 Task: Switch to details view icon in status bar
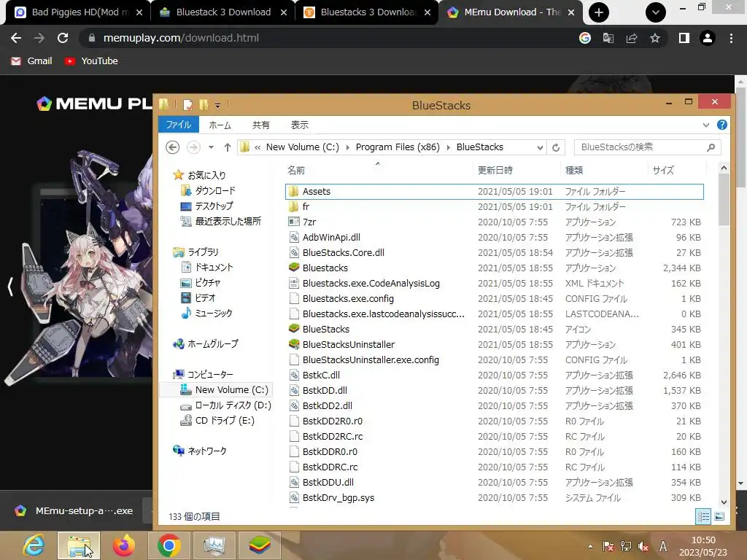703,516
